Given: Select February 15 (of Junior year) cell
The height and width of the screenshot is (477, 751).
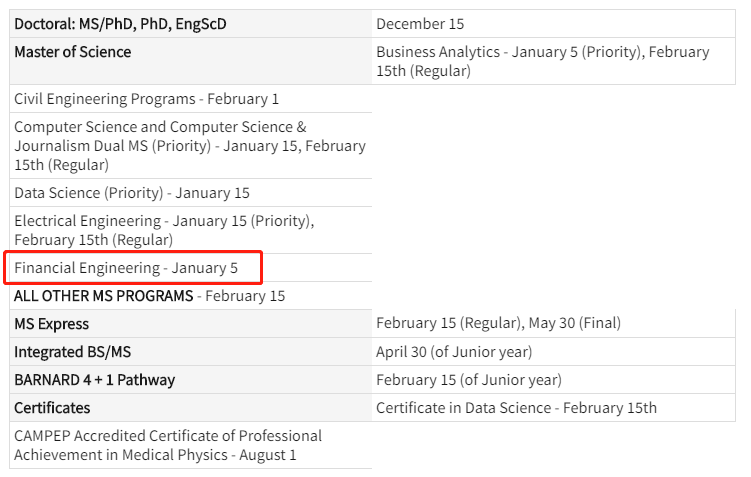Looking at the screenshot, I should pyautogui.click(x=469, y=380).
